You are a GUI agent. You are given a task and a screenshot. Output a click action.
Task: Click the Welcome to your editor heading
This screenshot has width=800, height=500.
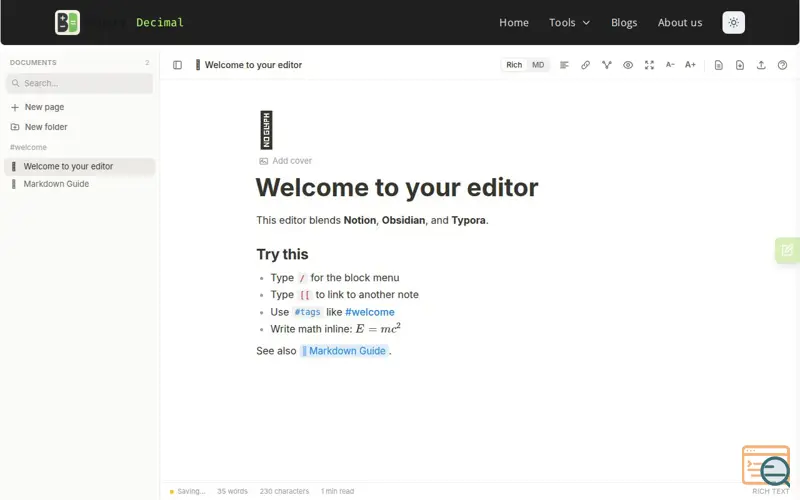pos(397,187)
